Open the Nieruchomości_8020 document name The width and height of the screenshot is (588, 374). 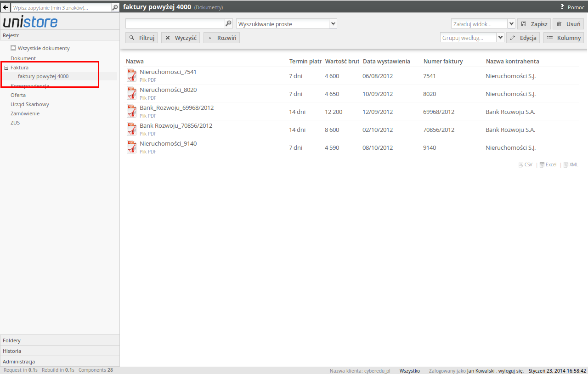pos(168,90)
